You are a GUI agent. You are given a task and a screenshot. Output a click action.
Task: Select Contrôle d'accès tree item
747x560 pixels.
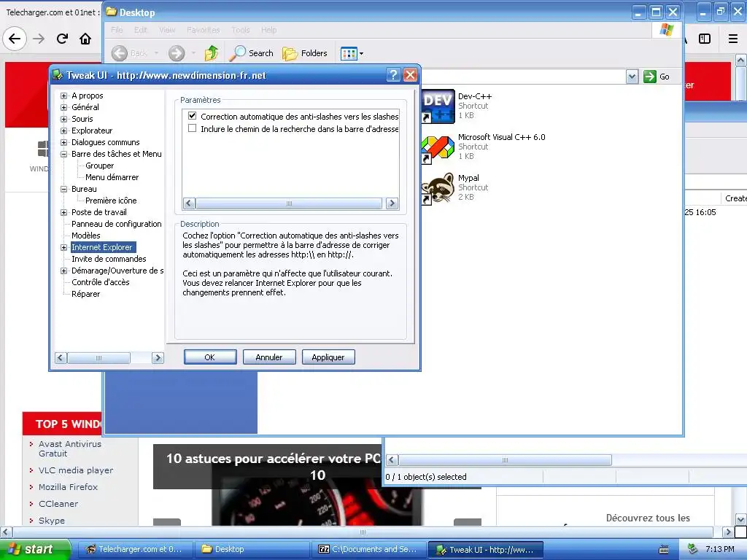[100, 282]
